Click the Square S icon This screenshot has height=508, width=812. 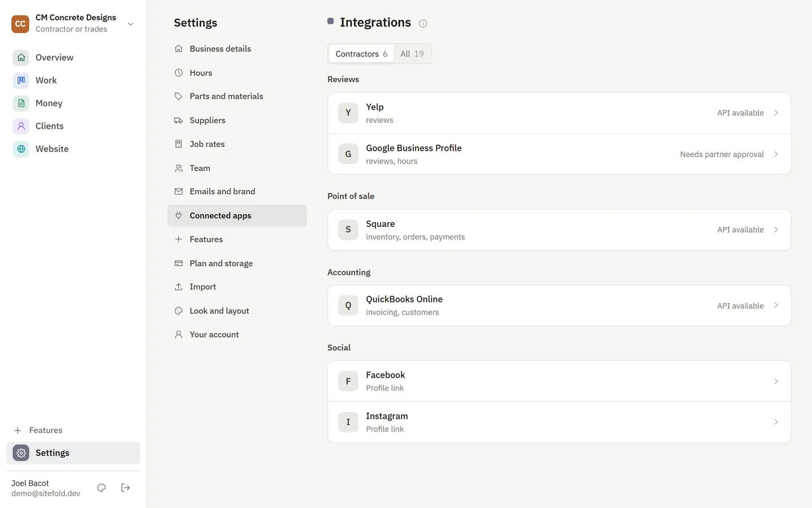click(x=348, y=230)
